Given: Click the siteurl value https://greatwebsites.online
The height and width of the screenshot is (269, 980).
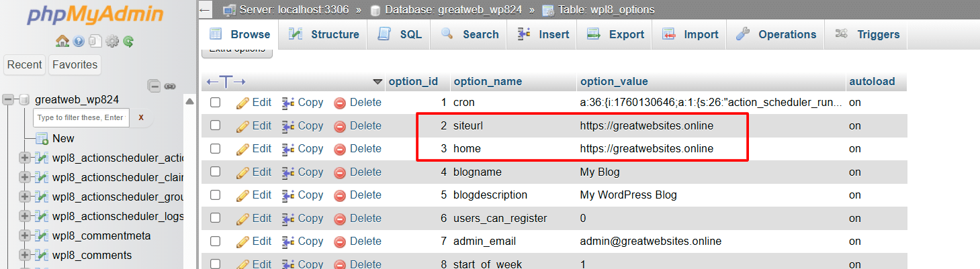Looking at the screenshot, I should pos(647,125).
